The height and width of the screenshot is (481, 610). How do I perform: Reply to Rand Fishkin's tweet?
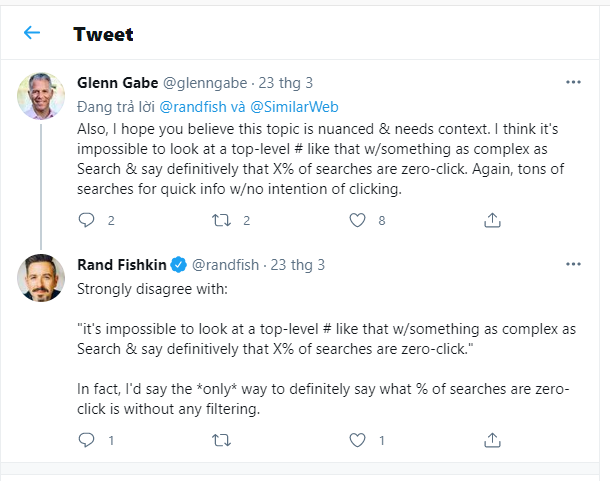86,439
